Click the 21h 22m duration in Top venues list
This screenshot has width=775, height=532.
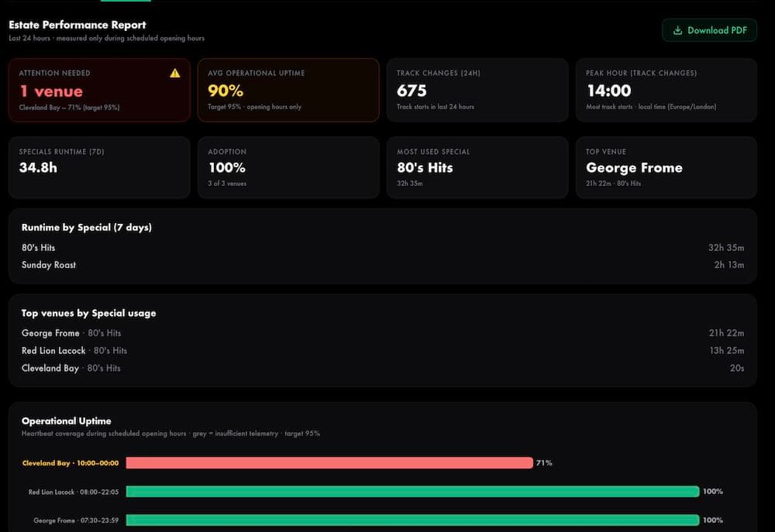pos(727,333)
